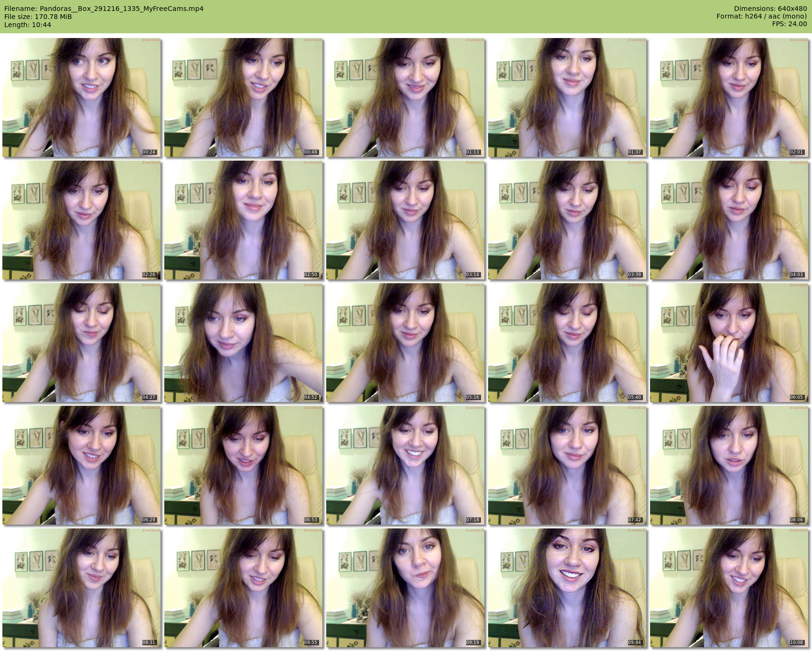Viewport: 812px width, 651px height.
Task: Select the thumbnail labeled 02:26
Action: pos(81,220)
